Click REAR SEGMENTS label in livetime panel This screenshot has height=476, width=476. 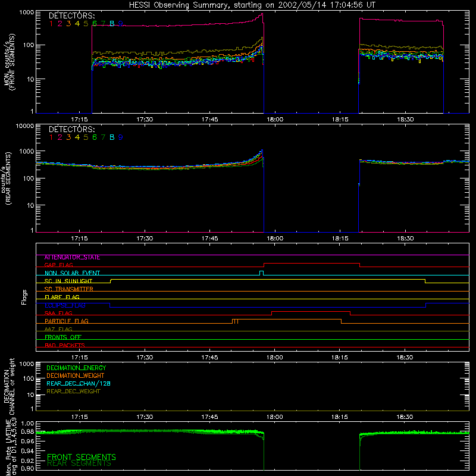[79, 464]
